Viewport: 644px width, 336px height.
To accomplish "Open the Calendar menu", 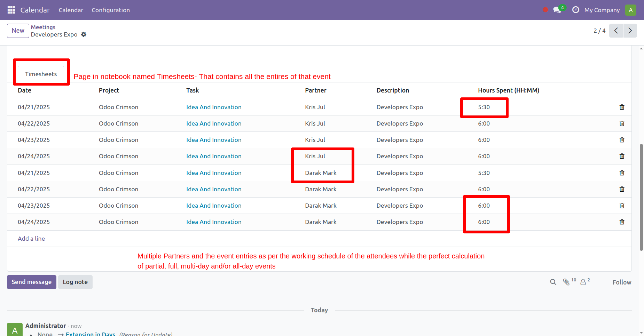I will point(71,10).
